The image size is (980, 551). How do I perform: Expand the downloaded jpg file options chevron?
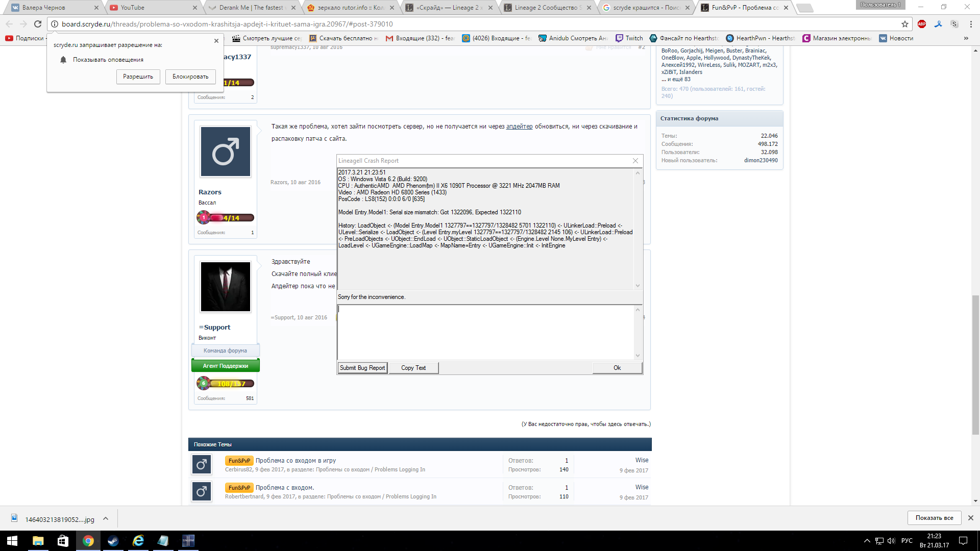(106, 518)
